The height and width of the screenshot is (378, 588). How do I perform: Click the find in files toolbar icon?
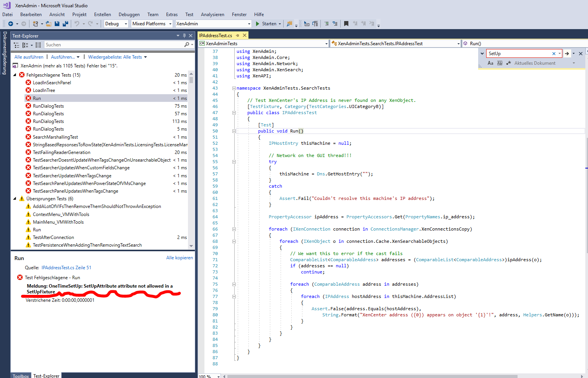pyautogui.click(x=289, y=24)
